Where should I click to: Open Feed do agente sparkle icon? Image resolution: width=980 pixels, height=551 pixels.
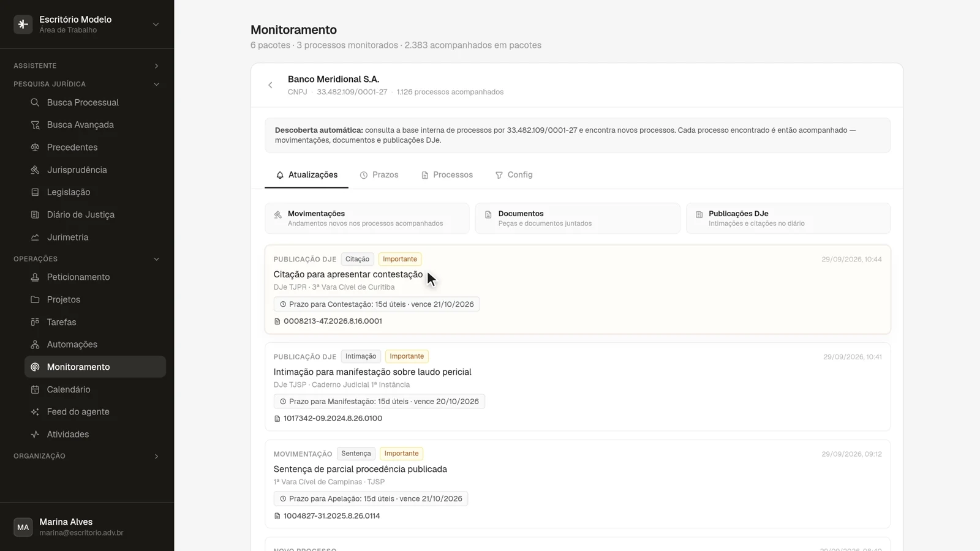35,412
